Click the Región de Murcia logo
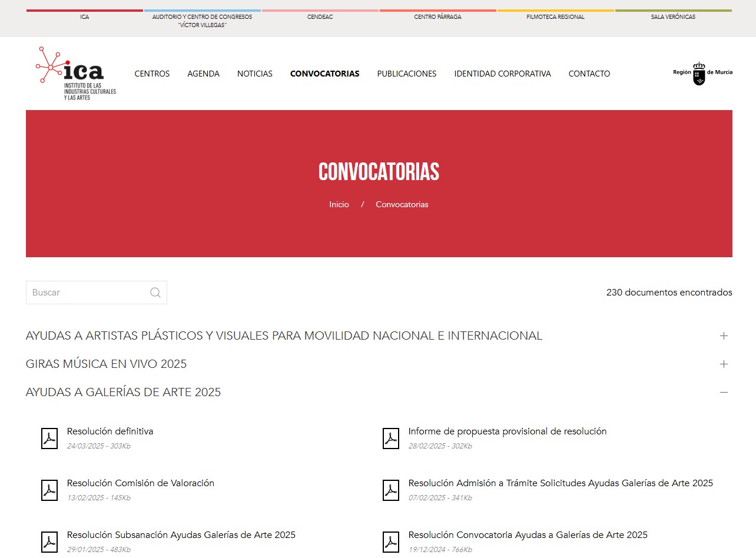This screenshot has height=558, width=756. (x=702, y=73)
